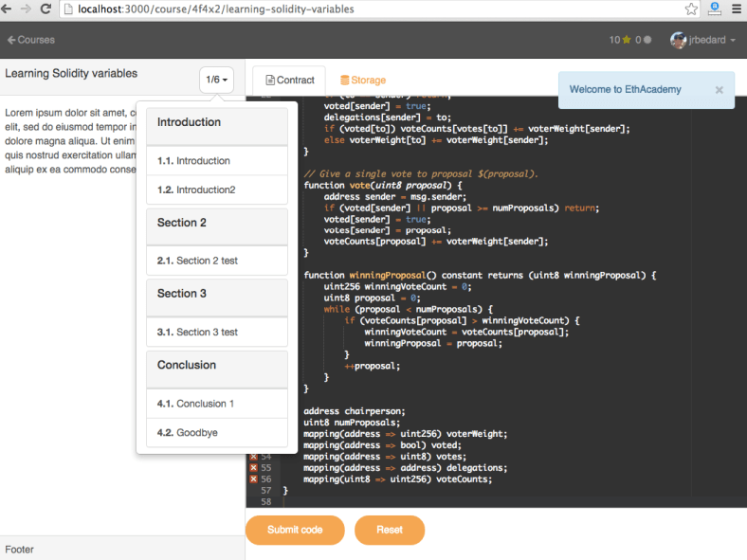Open the browser hamburger menu
Viewport: 747px width, 560px height.
737,9
